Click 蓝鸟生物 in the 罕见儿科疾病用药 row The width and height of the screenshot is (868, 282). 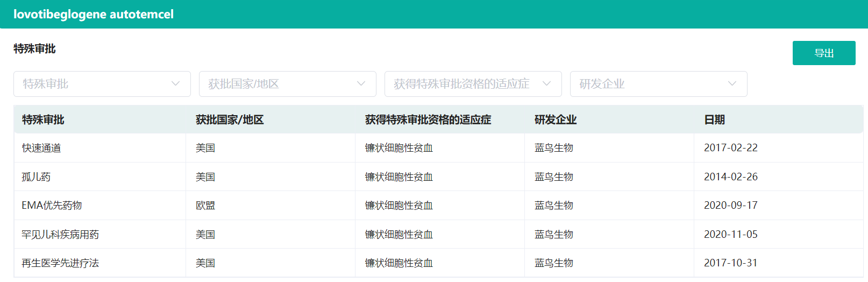click(x=554, y=234)
